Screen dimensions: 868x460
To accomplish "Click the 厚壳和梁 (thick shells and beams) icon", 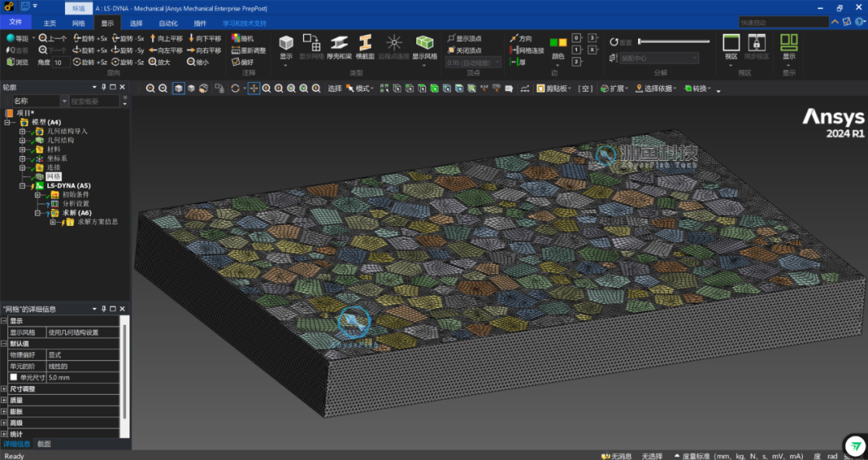I will [339, 43].
